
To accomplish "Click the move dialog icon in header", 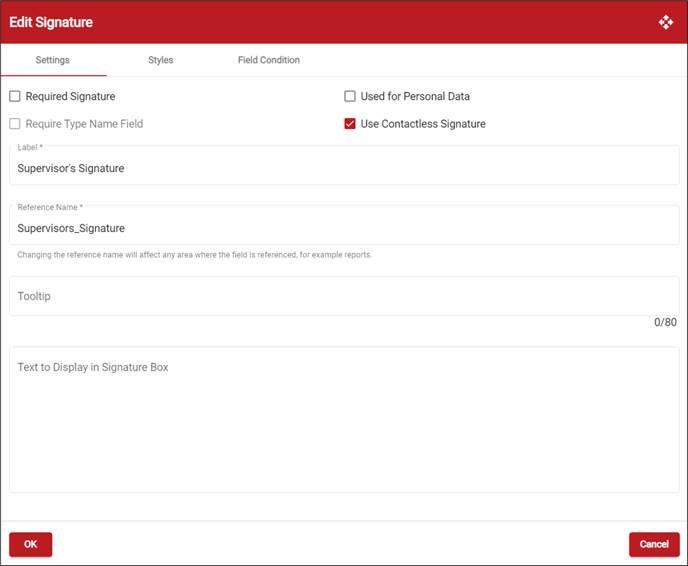I will tap(666, 22).
